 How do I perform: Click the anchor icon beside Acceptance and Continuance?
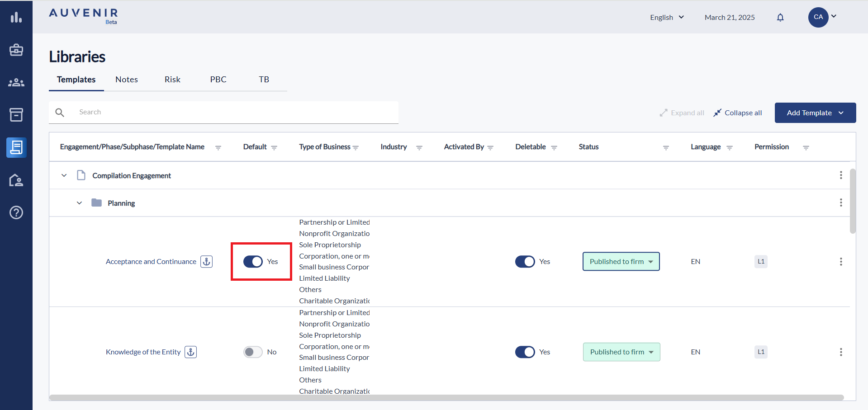(x=207, y=262)
